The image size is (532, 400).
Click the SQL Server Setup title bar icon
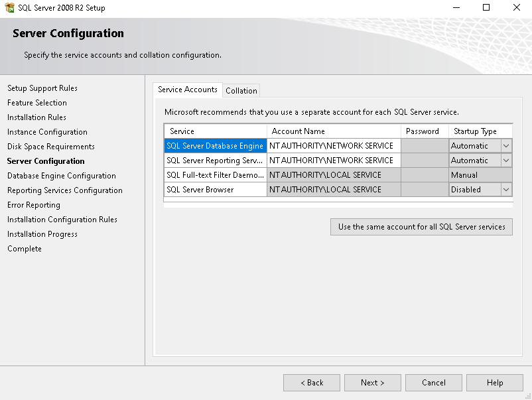pos(9,7)
